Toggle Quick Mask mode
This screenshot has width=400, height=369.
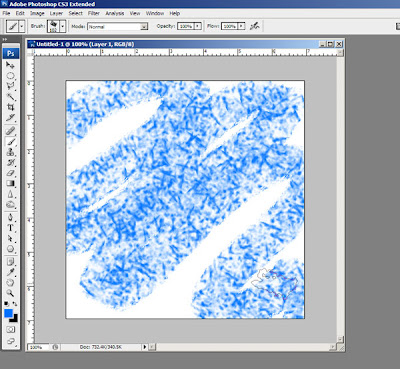tap(11, 330)
